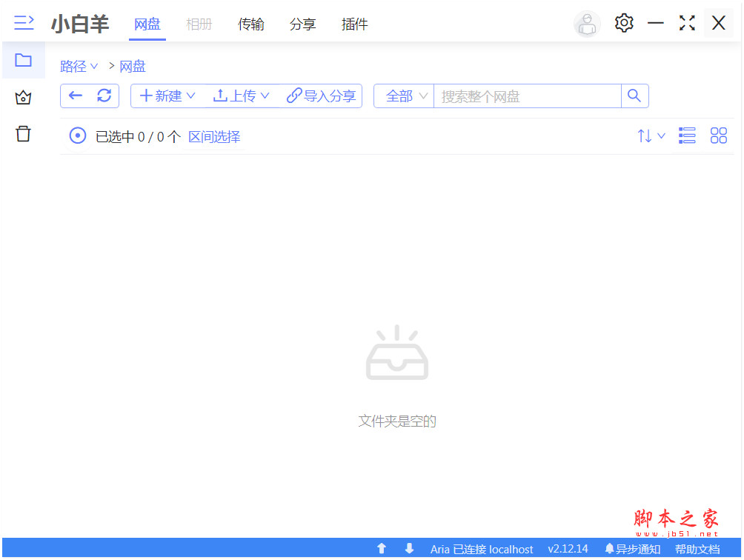Image resolution: width=744 pixels, height=560 pixels.
Task: Click the 导入分享 button
Action: pos(321,96)
